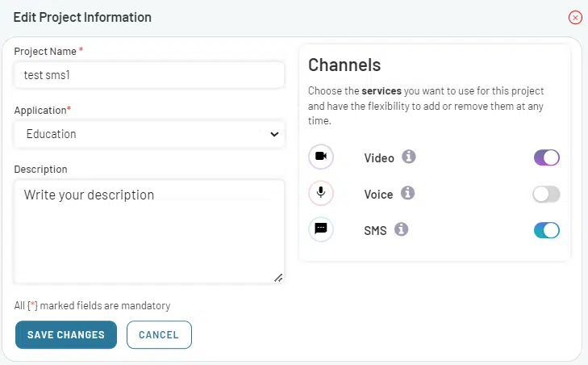This screenshot has width=588, height=365.
Task: Open the Application dropdown showing Education
Action: (x=149, y=134)
